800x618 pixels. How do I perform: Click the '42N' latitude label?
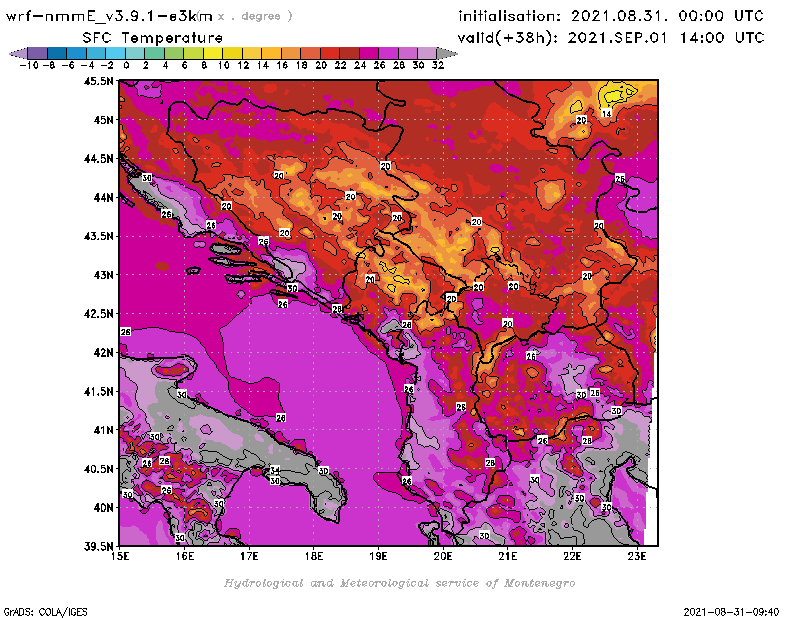pyautogui.click(x=103, y=353)
